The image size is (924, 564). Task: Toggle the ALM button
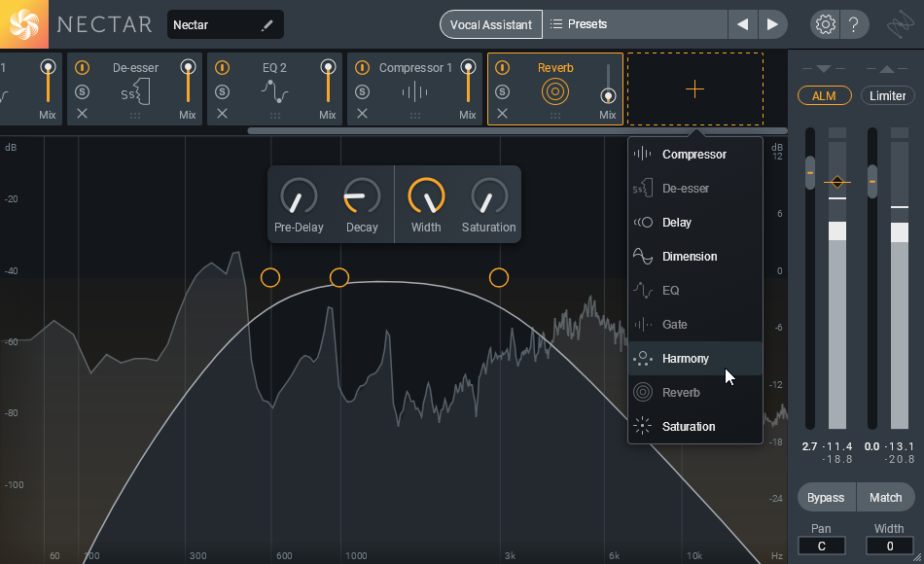pos(825,95)
